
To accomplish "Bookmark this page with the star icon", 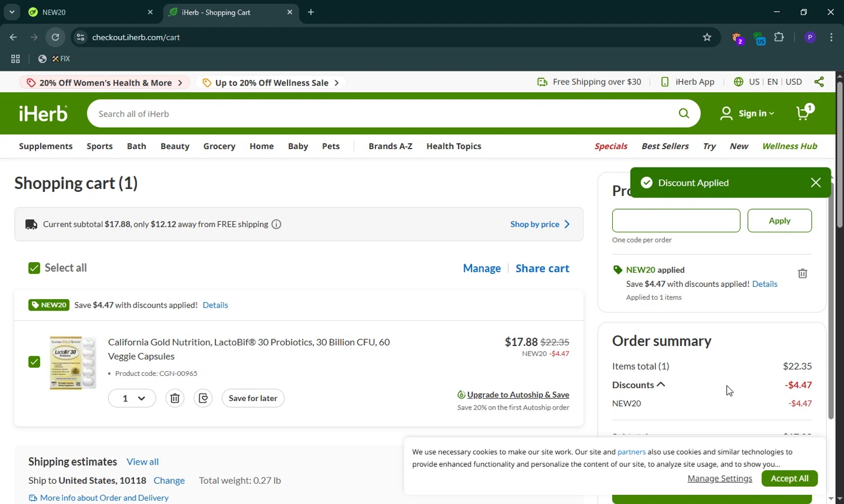I will (x=707, y=37).
